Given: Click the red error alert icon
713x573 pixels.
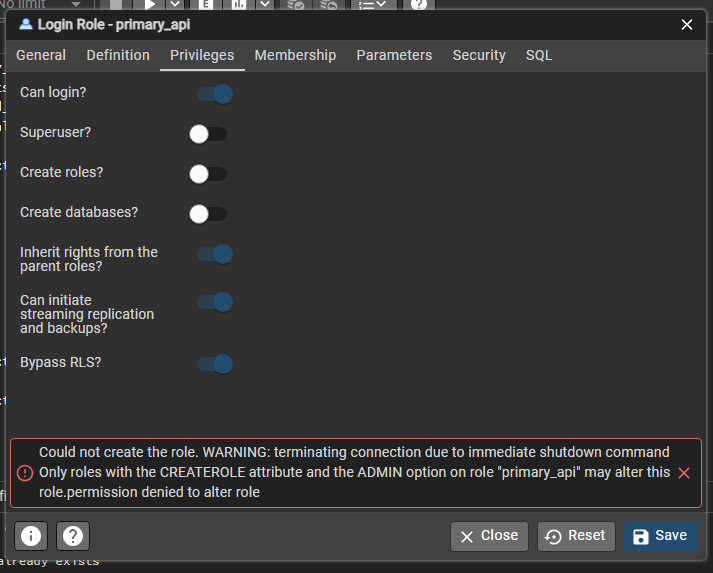Looking at the screenshot, I should 25,473.
